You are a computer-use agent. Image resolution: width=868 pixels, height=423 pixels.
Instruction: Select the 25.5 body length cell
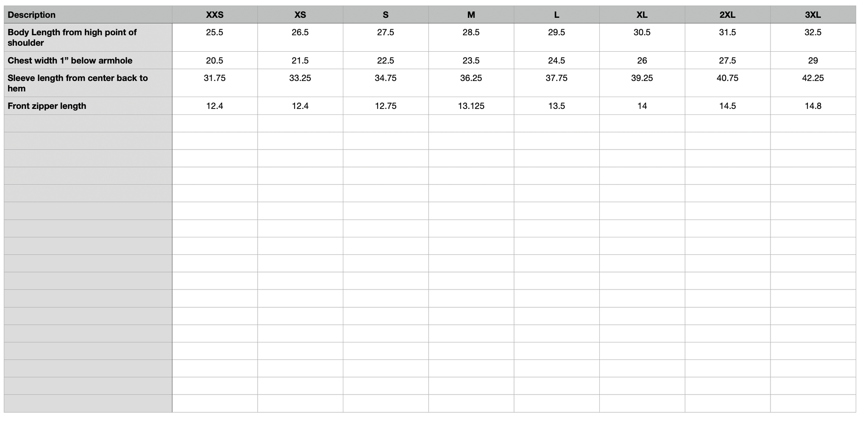[x=214, y=33]
